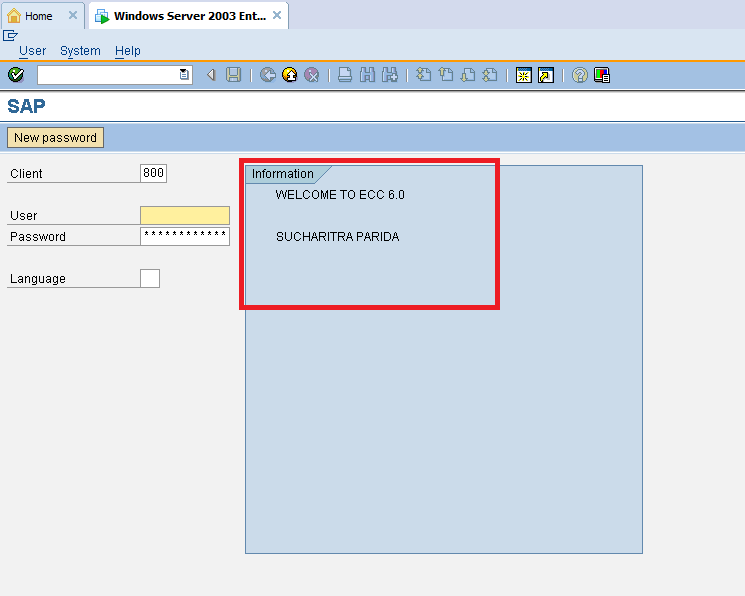Click the Help question mark icon
This screenshot has width=745, height=596.
coord(580,75)
